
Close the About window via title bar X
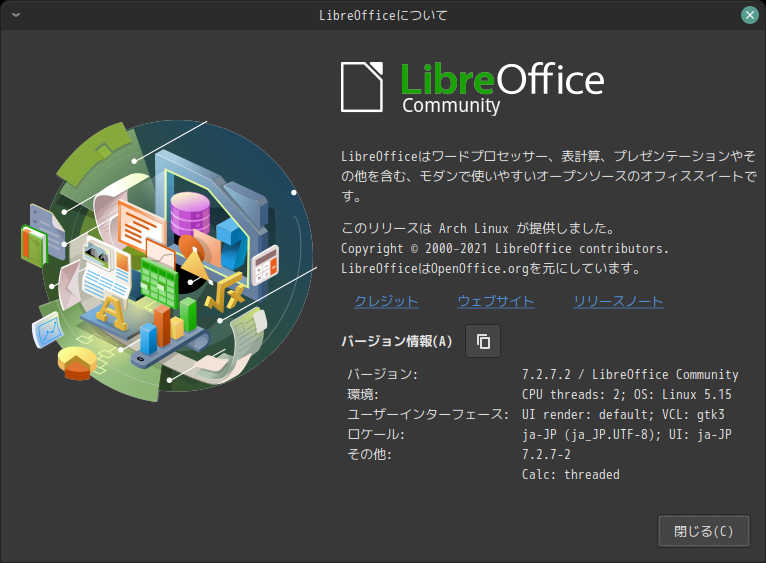(749, 15)
